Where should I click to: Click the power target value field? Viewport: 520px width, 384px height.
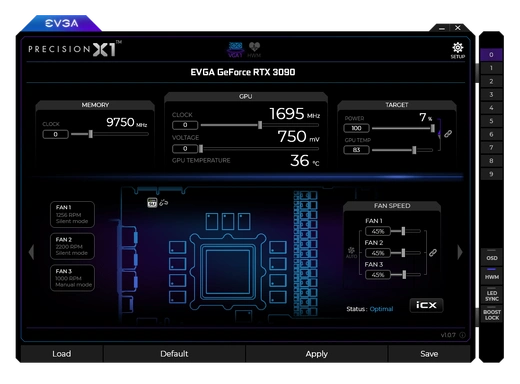pos(356,128)
